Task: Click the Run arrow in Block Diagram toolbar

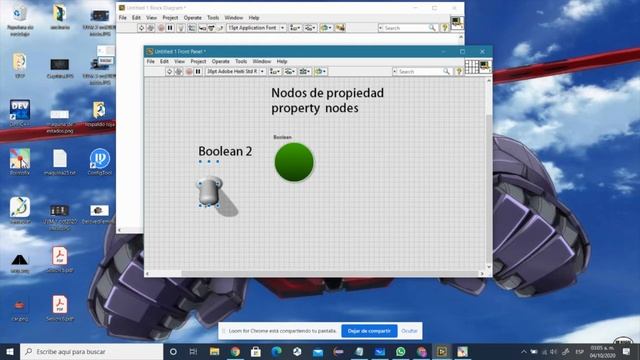Action: [141, 28]
